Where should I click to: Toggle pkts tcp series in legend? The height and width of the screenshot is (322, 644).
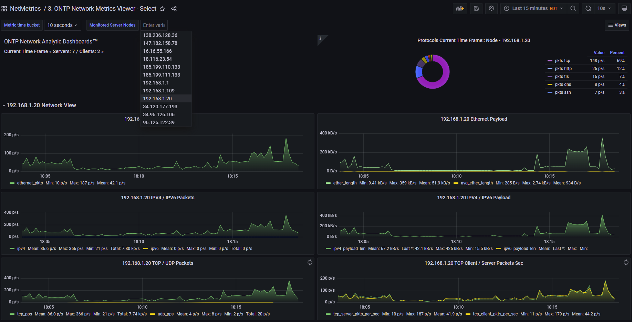[562, 61]
